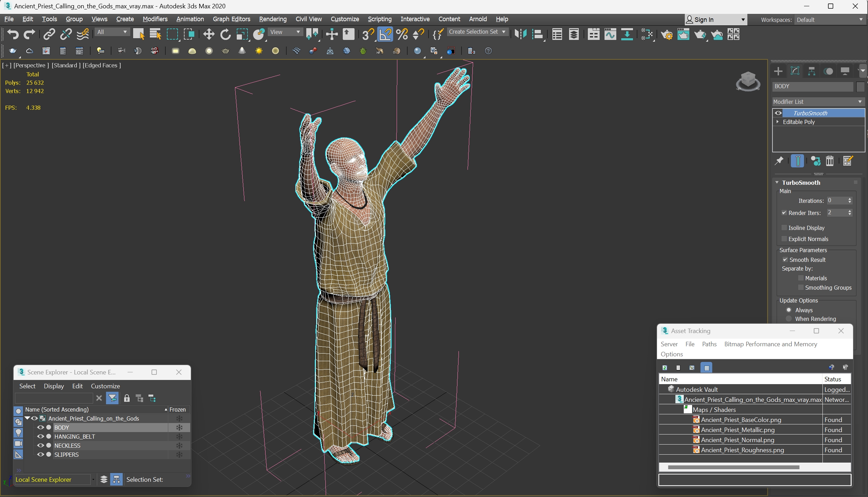
Task: Open the Modifier List dropdown
Action: 818,102
